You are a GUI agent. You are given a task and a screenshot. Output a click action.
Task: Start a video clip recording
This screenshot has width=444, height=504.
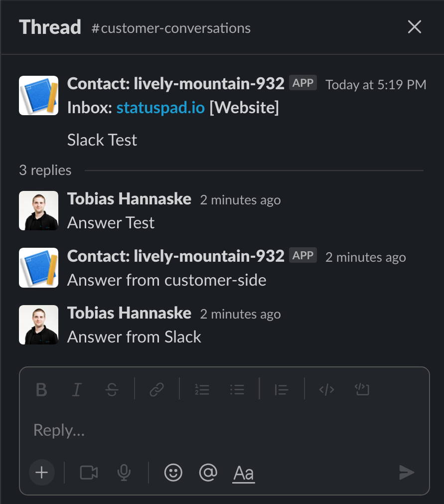pyautogui.click(x=88, y=473)
